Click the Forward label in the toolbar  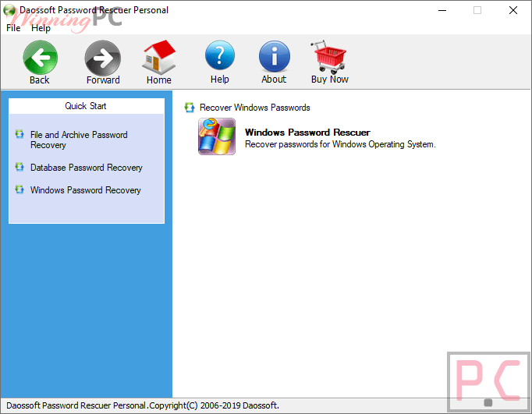click(103, 80)
